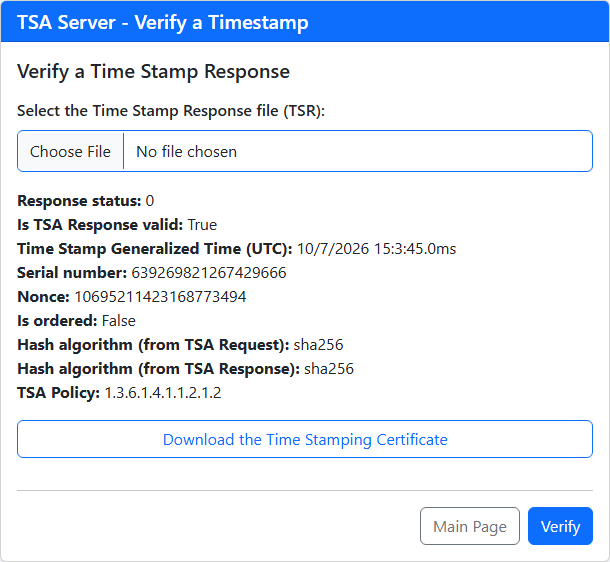The width and height of the screenshot is (610, 562).
Task: Click the TSA Policy OID 1.3.6.1.4.1.1.2.1.2
Action: click(163, 393)
